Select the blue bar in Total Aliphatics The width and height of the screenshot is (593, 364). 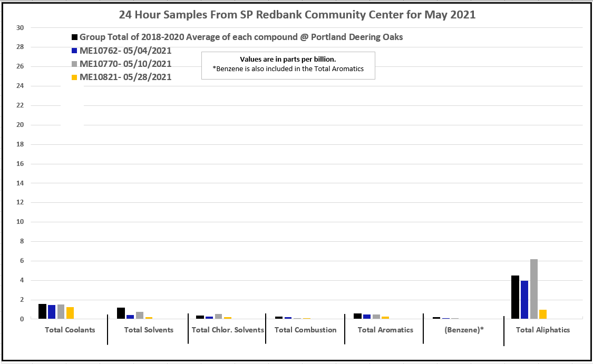click(x=524, y=299)
